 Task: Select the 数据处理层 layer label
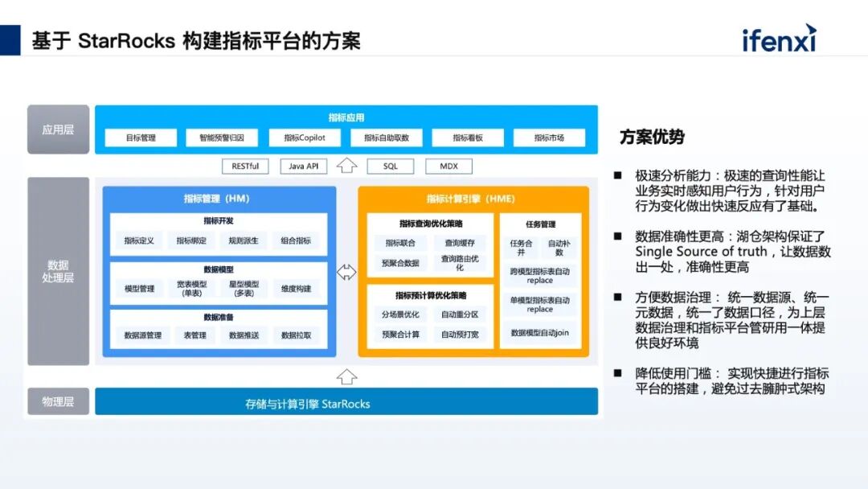(x=58, y=271)
